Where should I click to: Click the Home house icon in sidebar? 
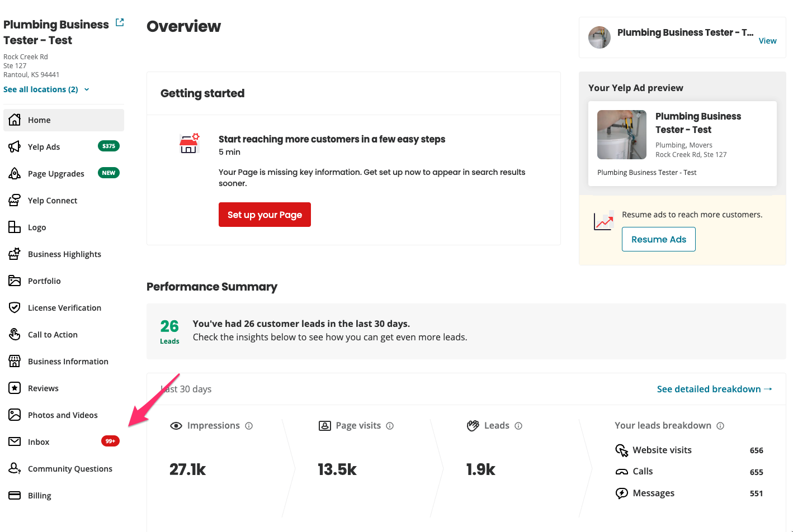point(15,120)
